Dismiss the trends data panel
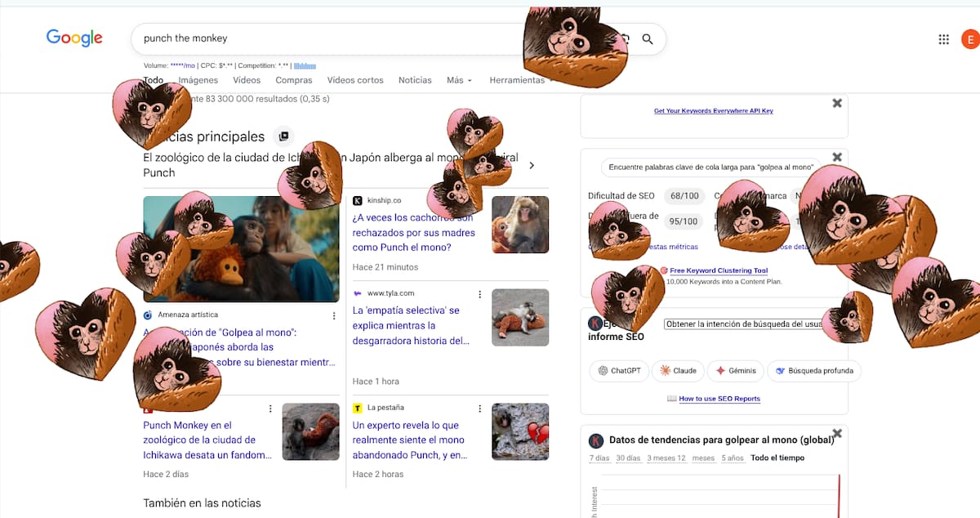 coord(836,434)
